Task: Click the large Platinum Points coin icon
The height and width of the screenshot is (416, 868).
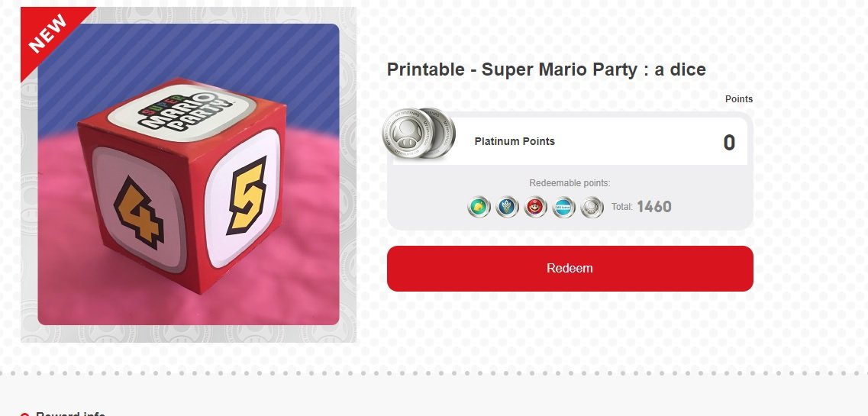Action: pos(418,134)
